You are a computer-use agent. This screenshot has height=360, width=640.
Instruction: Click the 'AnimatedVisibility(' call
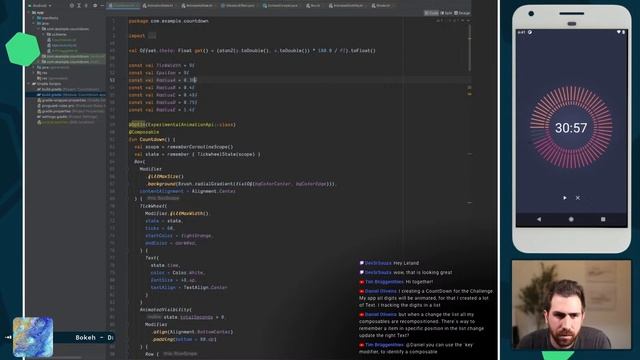point(166,310)
